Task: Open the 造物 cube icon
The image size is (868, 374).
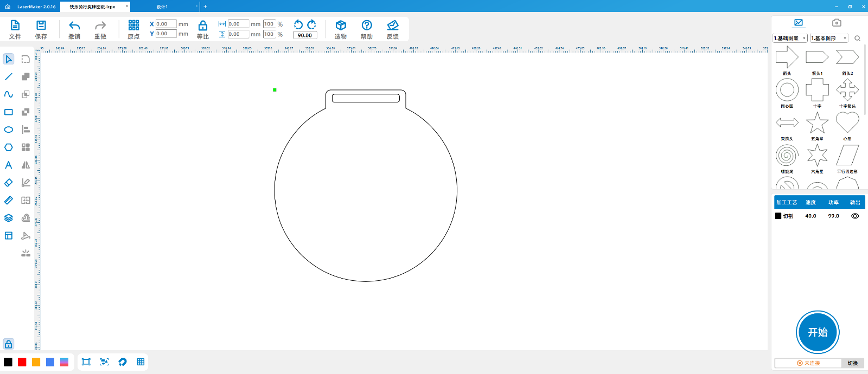Action: click(341, 25)
